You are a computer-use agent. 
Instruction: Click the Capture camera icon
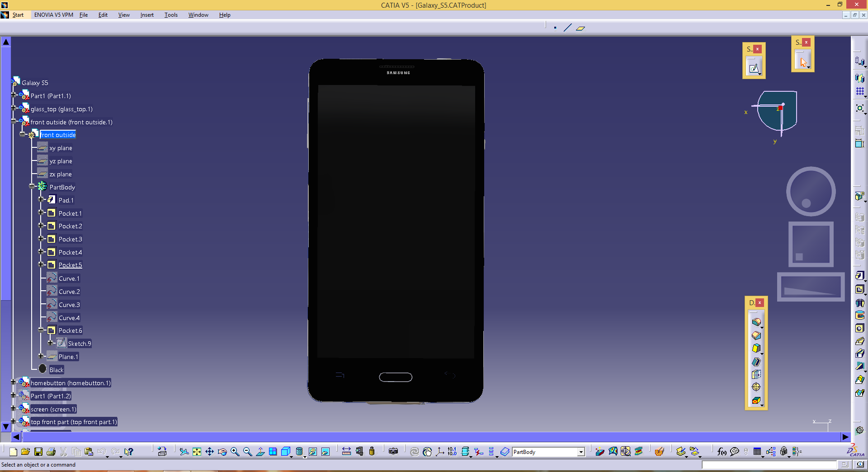tap(393, 452)
